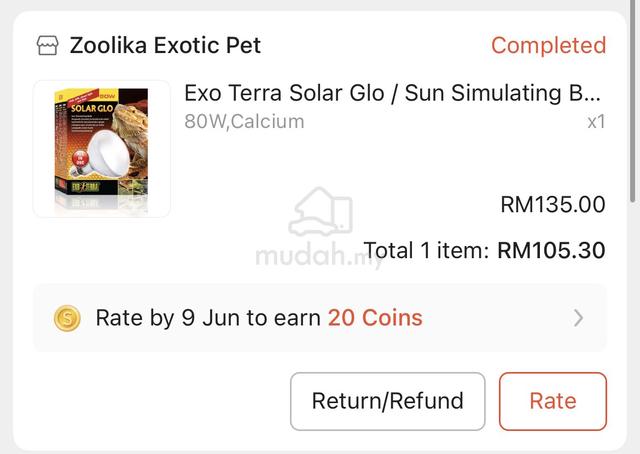640x454 pixels.
Task: Tap the gold coin icon
Action: point(67,318)
